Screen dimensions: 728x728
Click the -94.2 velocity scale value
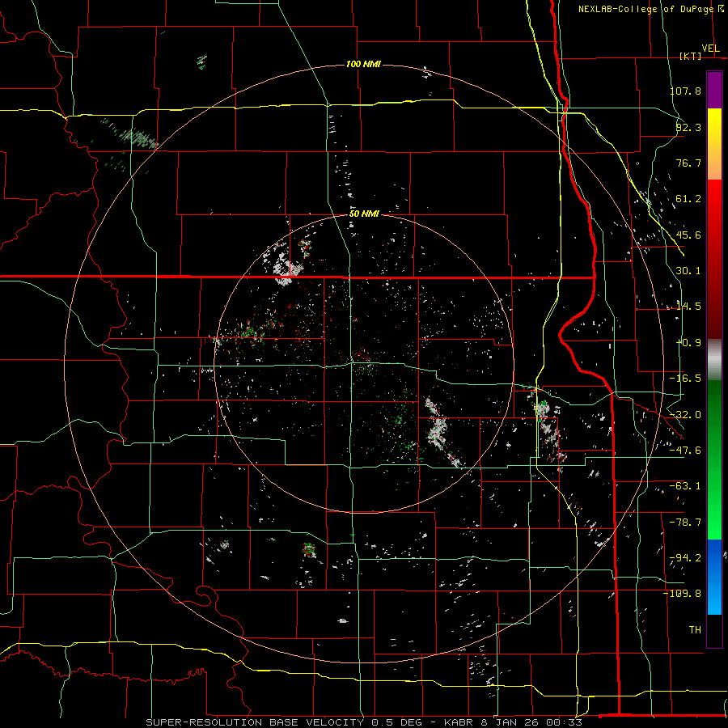pyautogui.click(x=685, y=558)
